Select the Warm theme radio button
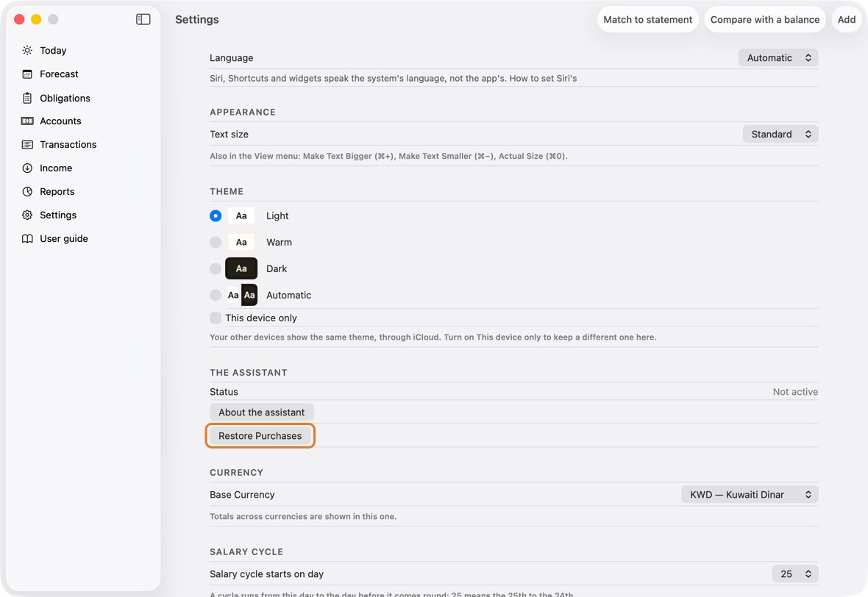868x597 pixels. pos(216,243)
